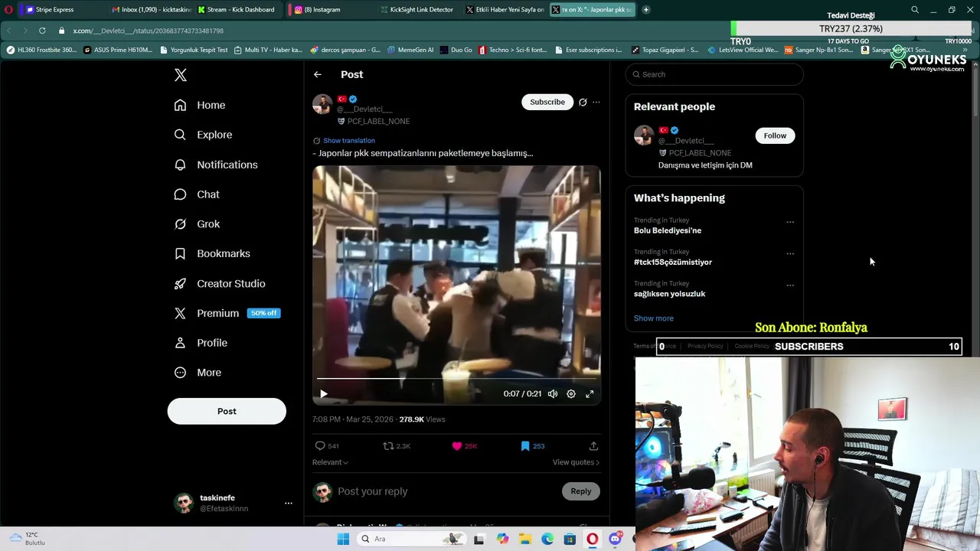Click the Grok icon next to Subscribe
Viewport: 980px width, 551px height.
tap(583, 102)
